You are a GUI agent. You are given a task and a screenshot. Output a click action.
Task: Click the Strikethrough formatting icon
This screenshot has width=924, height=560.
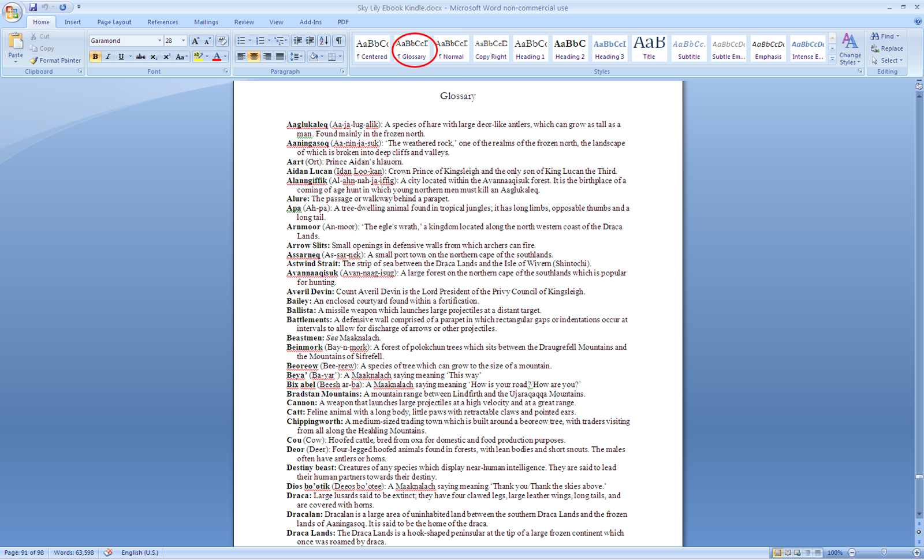pyautogui.click(x=140, y=57)
